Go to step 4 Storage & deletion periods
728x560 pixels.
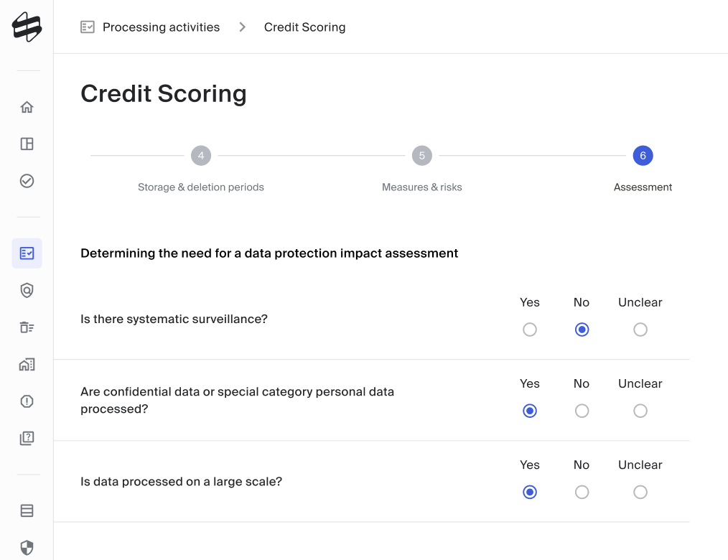click(201, 156)
